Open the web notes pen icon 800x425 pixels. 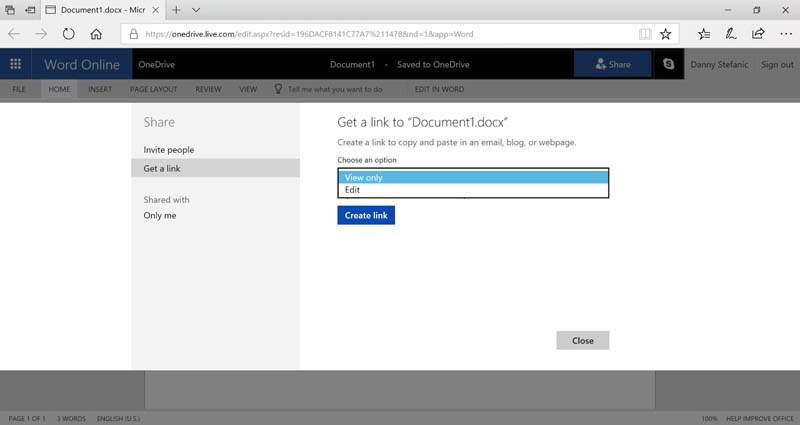[731, 34]
